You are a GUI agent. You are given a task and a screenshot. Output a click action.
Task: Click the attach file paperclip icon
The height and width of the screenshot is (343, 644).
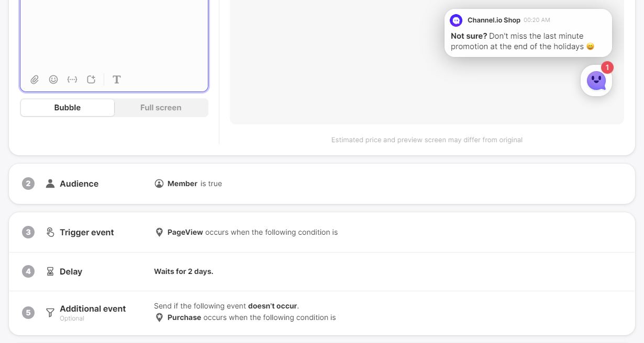pos(35,79)
